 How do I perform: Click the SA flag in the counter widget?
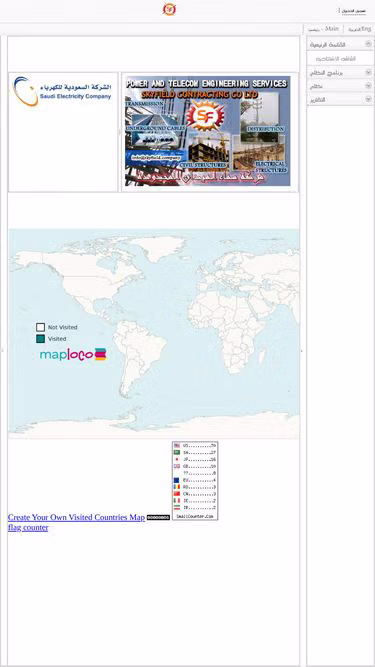(177, 453)
